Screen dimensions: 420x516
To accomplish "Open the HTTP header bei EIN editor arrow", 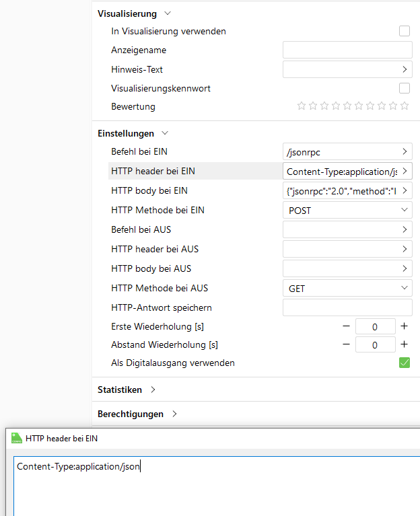I will (405, 172).
